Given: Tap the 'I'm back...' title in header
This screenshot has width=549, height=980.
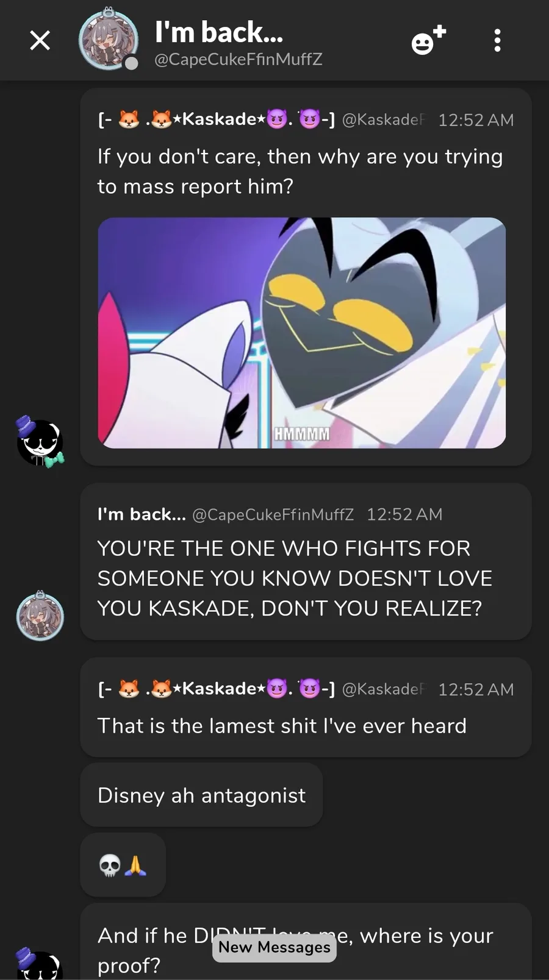Looking at the screenshot, I should (219, 32).
